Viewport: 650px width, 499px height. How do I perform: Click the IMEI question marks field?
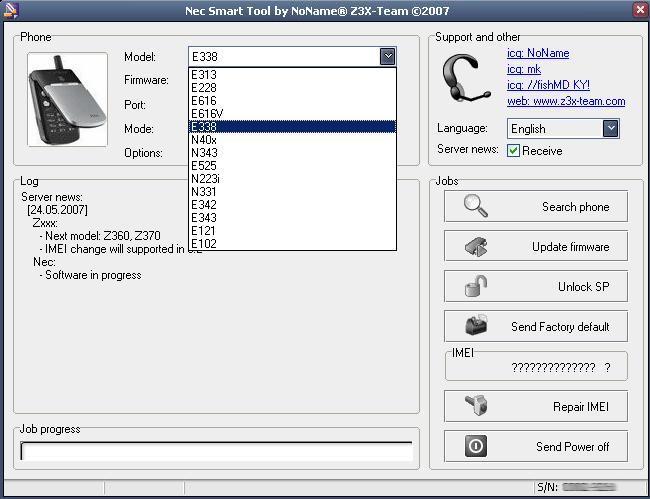[x=560, y=368]
